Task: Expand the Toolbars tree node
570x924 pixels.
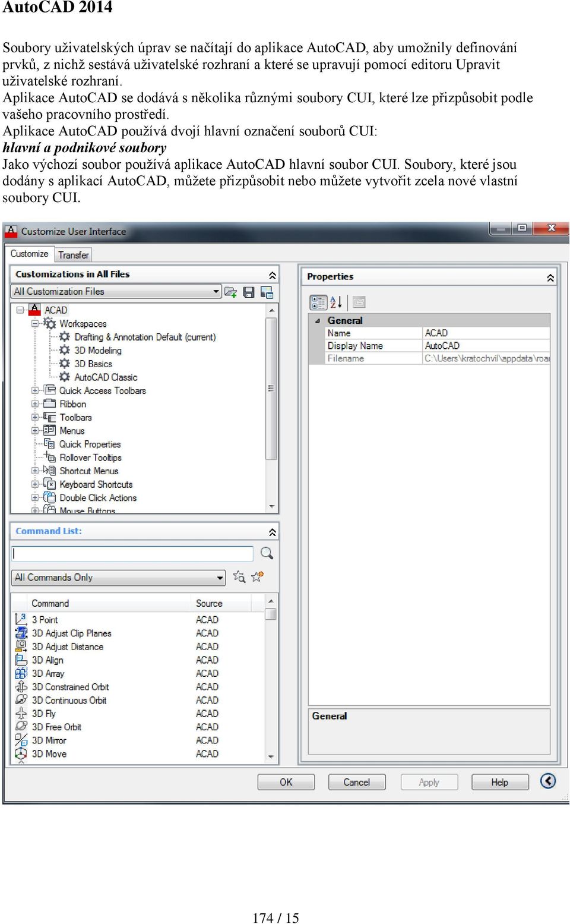Action: [x=35, y=417]
